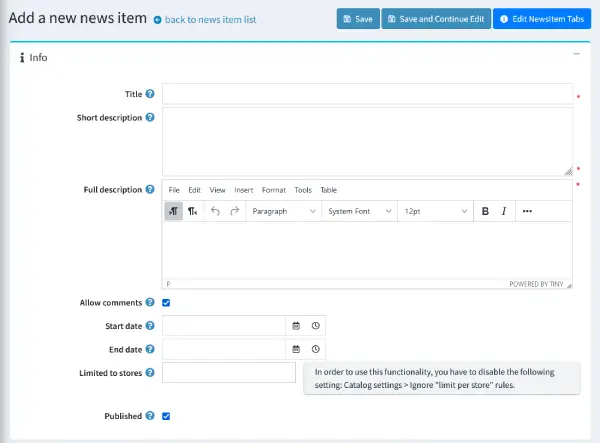
Task: Collapse the Info panel
Action: coord(577,54)
